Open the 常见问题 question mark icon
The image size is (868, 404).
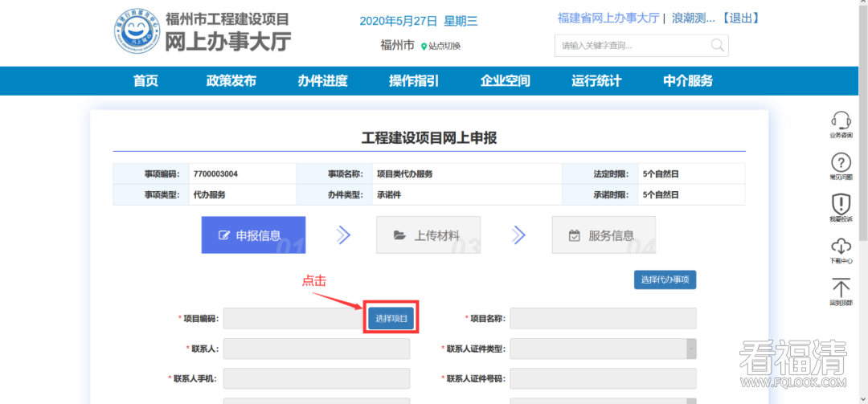pyautogui.click(x=841, y=163)
